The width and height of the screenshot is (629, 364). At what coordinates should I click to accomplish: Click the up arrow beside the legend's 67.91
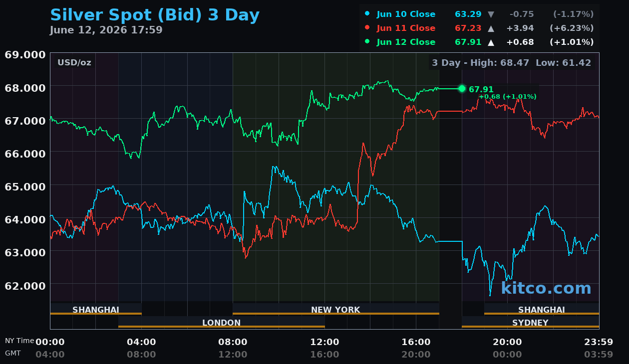point(491,42)
